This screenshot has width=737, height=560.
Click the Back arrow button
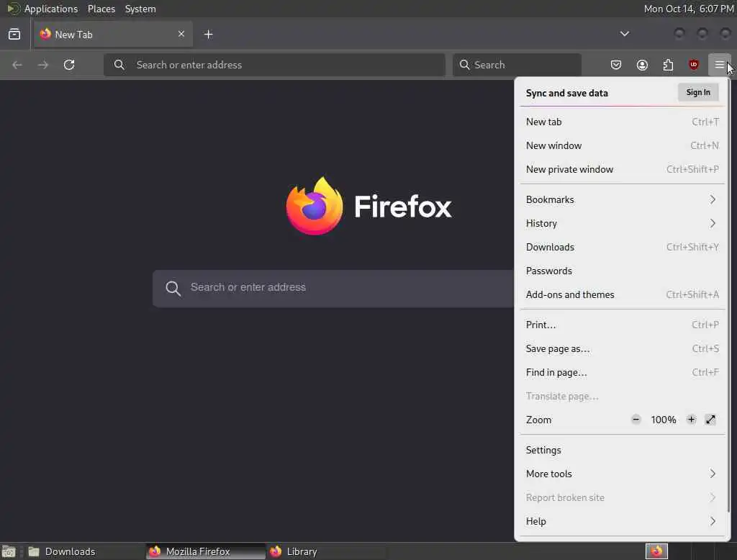pyautogui.click(x=17, y=65)
